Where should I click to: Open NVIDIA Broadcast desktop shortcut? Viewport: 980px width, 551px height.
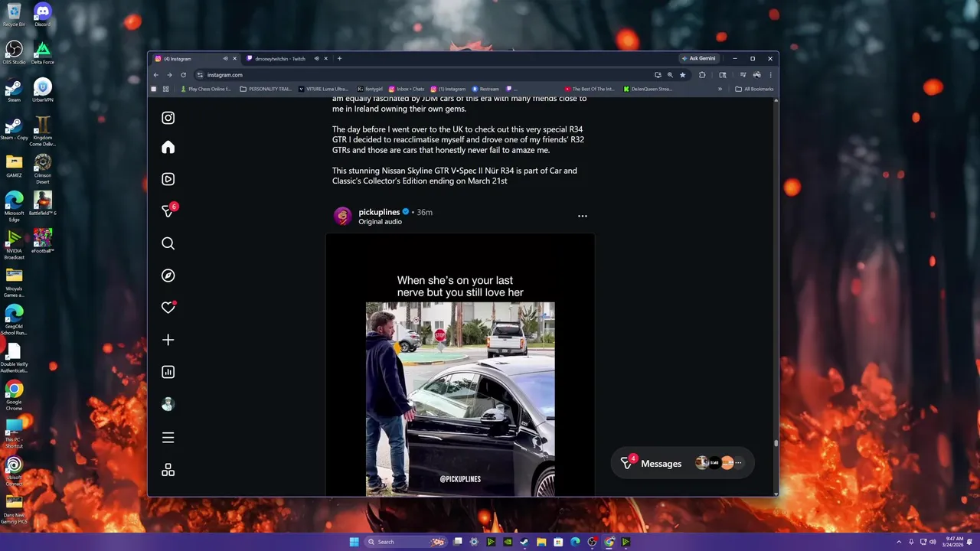point(14,246)
